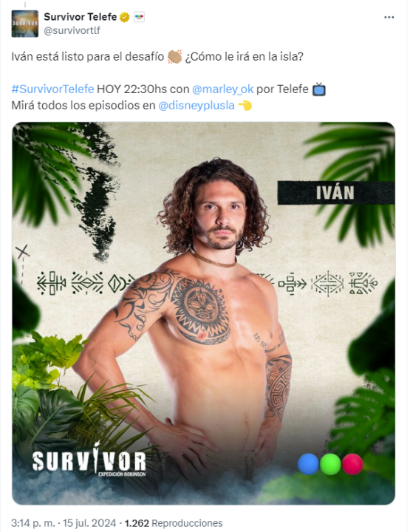
Task: Click the Survivor Expedición Robinson logo
Action: (89, 460)
